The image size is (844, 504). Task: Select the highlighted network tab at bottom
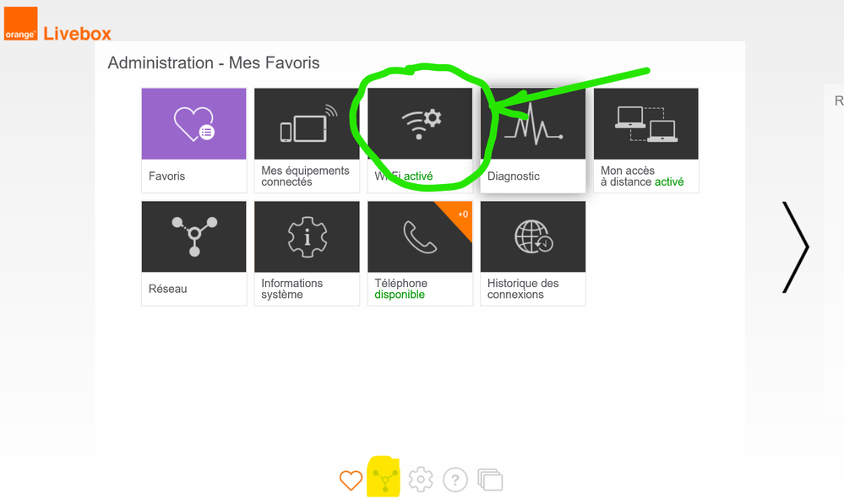coord(384,480)
